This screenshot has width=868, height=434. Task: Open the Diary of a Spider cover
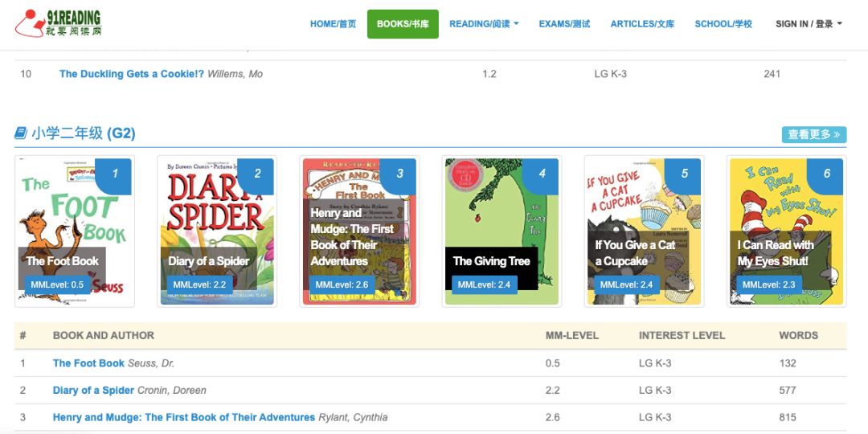(x=217, y=231)
